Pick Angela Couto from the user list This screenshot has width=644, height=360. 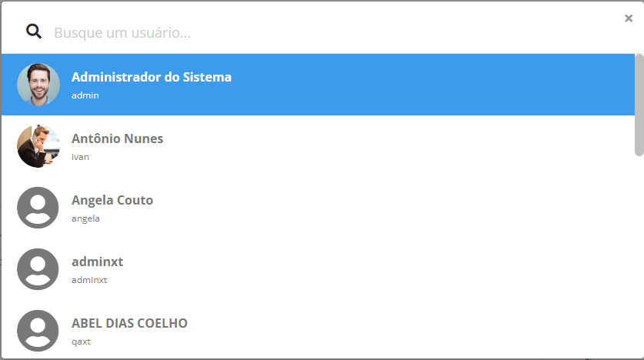pos(112,200)
